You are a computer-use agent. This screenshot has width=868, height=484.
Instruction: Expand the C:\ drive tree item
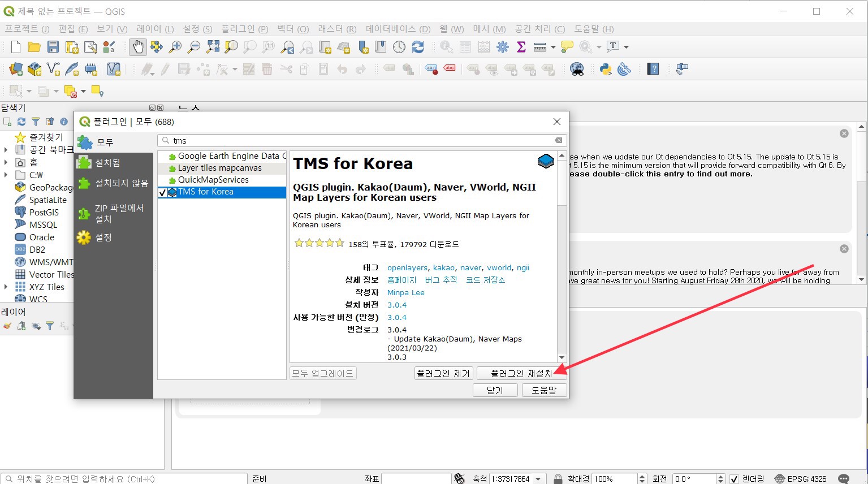[x=6, y=175]
